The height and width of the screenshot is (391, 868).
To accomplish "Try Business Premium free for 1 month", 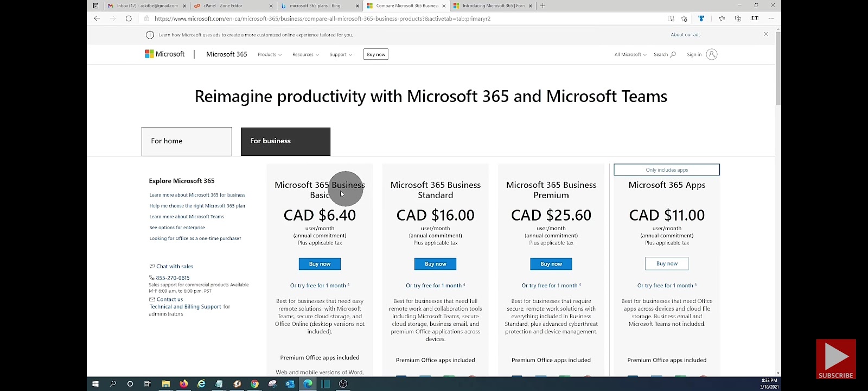I will point(551,286).
